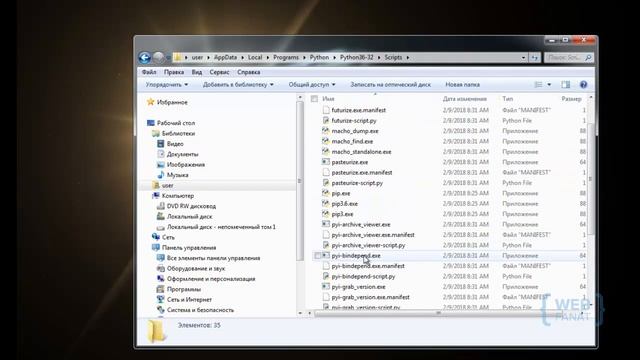Image resolution: width=640 pixels, height=360 pixels.
Task: Go to Programs in the address path
Action: coord(286,58)
